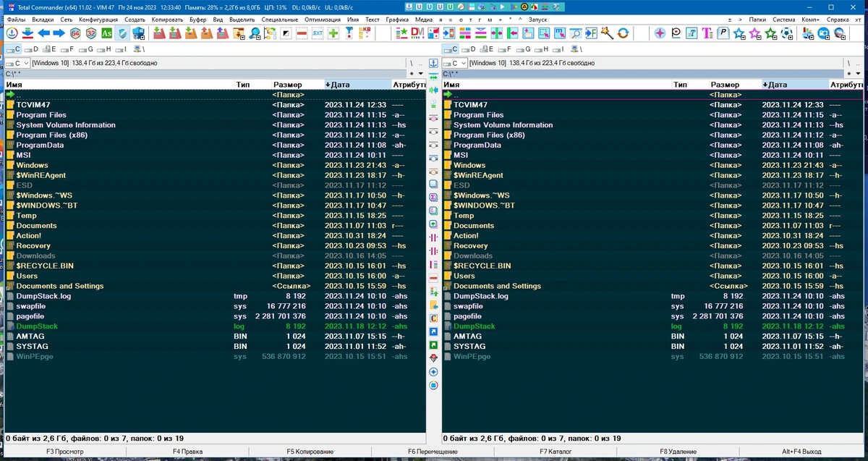Click the soccer ball toolbar icon
This screenshot has width=868, height=461.
click(787, 33)
